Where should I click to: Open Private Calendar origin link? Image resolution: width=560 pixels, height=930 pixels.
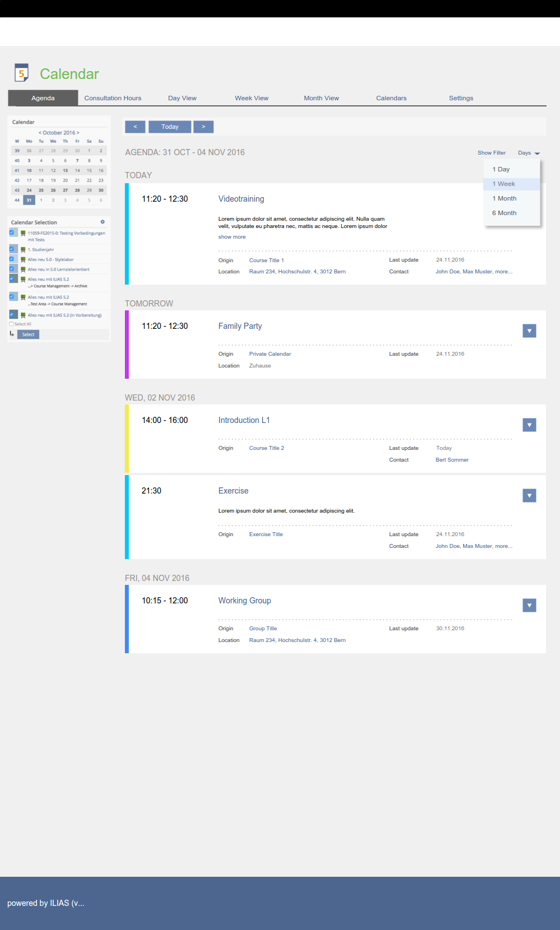pyautogui.click(x=270, y=354)
